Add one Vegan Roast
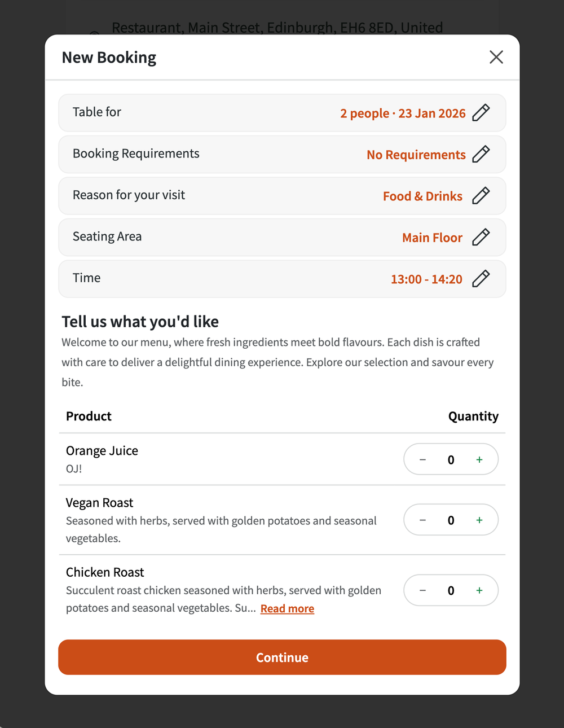Viewport: 564px width, 728px height. [479, 520]
